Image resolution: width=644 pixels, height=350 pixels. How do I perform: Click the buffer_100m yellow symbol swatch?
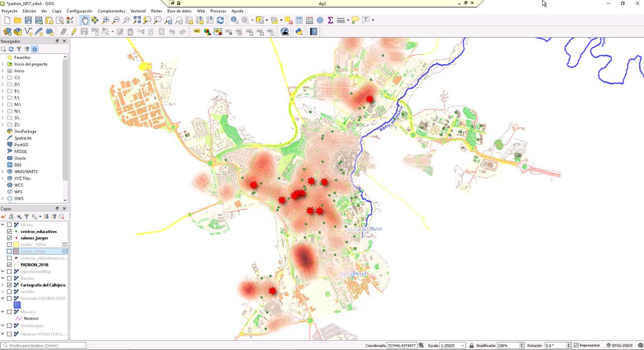pyautogui.click(x=16, y=244)
